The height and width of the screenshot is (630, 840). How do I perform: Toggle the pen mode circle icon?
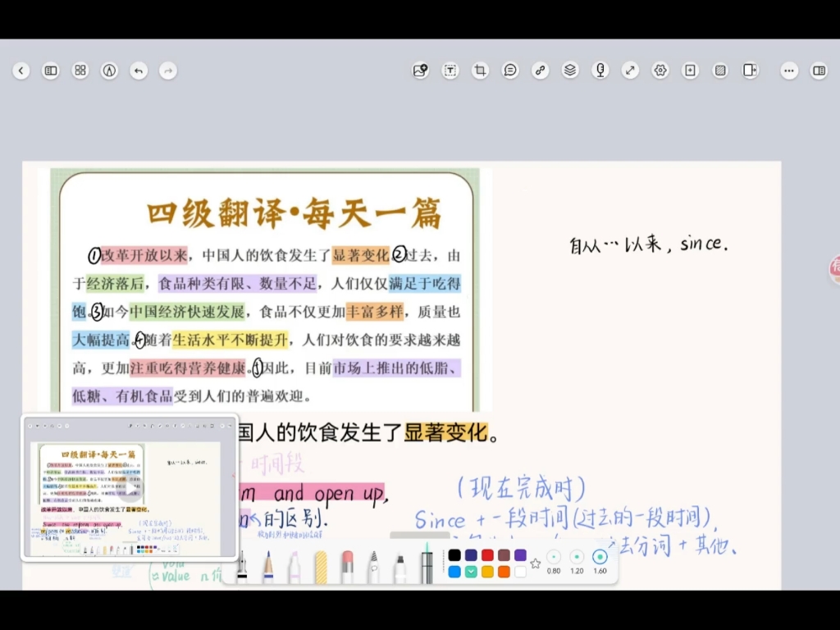(109, 71)
